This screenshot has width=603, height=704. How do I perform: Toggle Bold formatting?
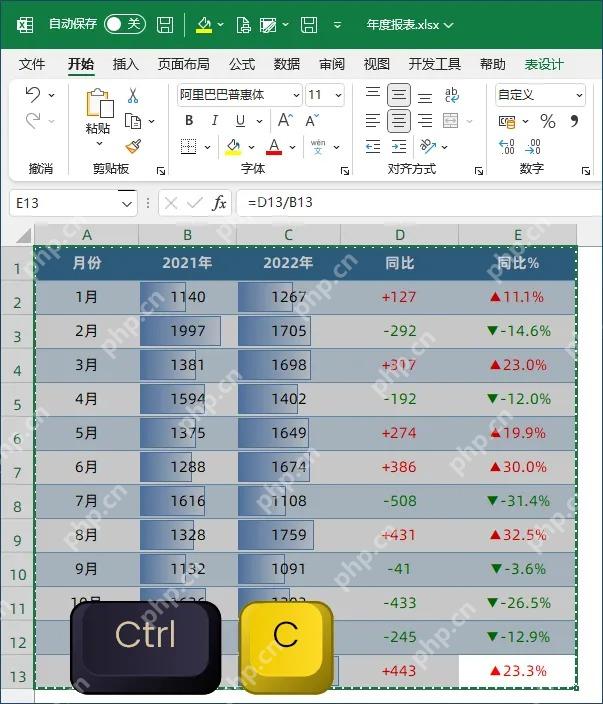[189, 120]
